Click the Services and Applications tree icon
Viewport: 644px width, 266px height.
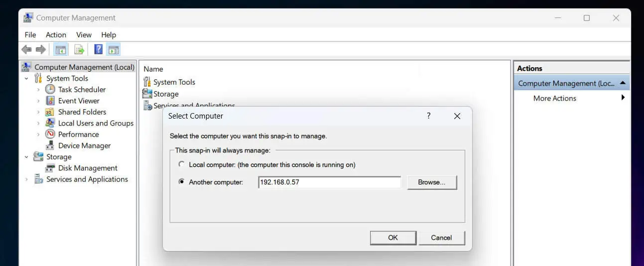pyautogui.click(x=38, y=179)
